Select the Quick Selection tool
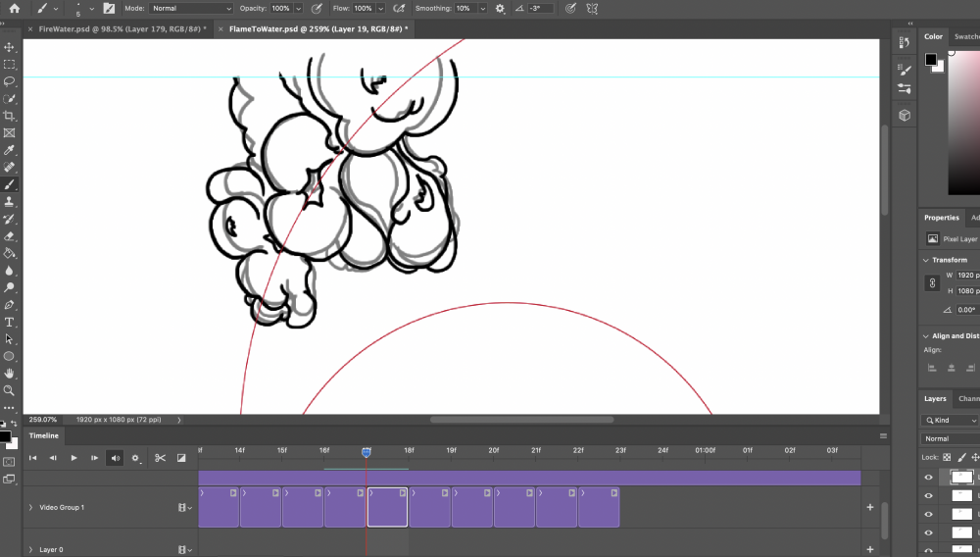The height and width of the screenshot is (557, 980). (10, 99)
